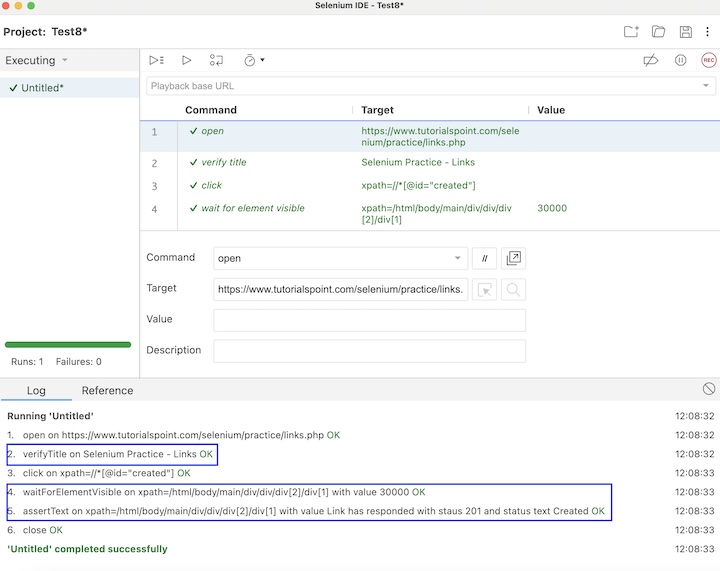Select the open command row
Viewport: 720px width, 571px height.
click(x=430, y=136)
